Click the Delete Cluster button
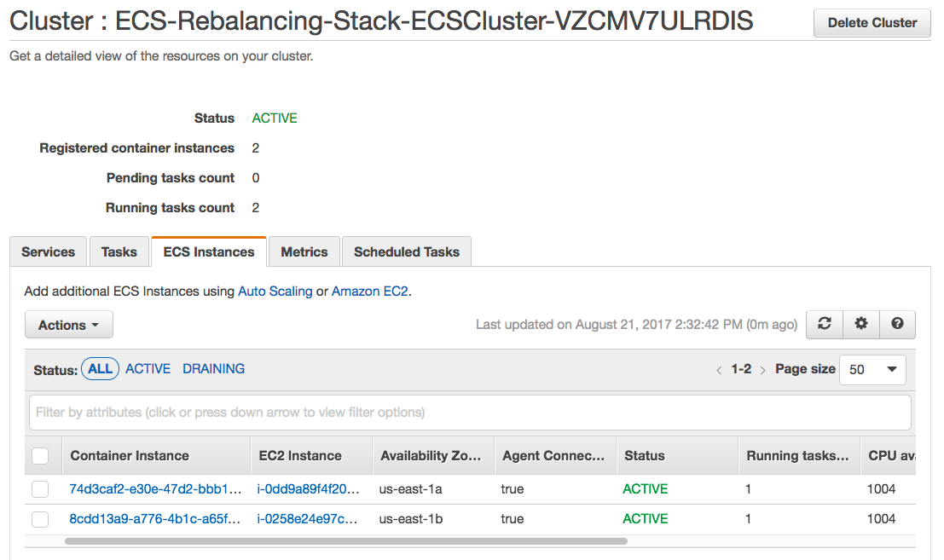The image size is (944, 560). pos(872,23)
